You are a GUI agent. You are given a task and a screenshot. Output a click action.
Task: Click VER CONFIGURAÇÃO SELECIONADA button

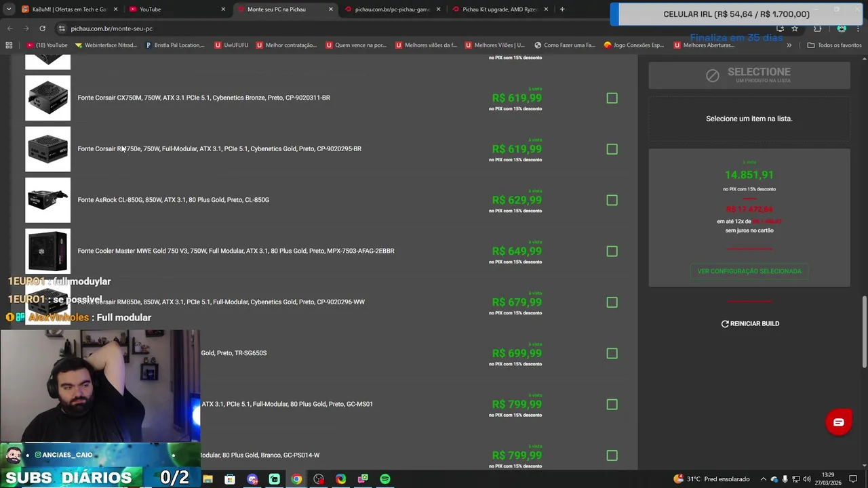coord(749,271)
